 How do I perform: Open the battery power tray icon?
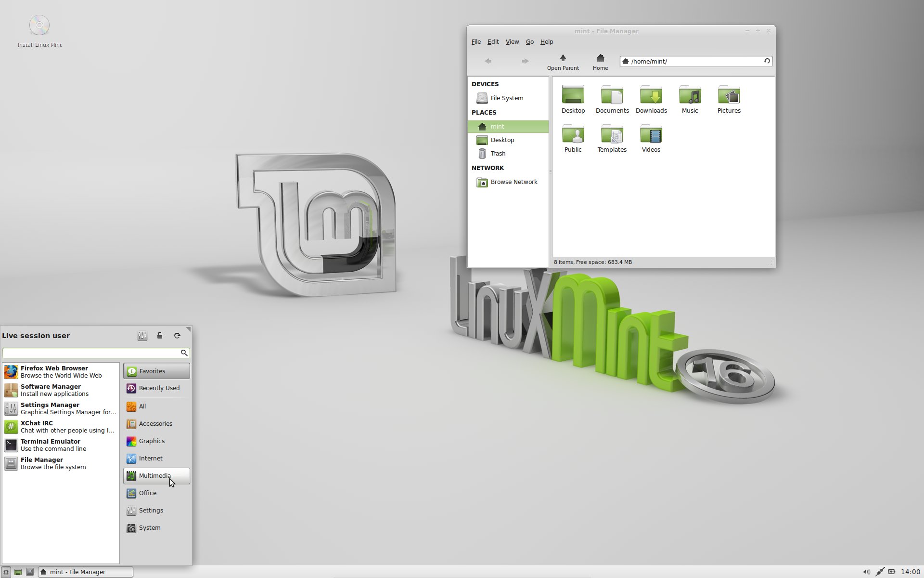892,572
